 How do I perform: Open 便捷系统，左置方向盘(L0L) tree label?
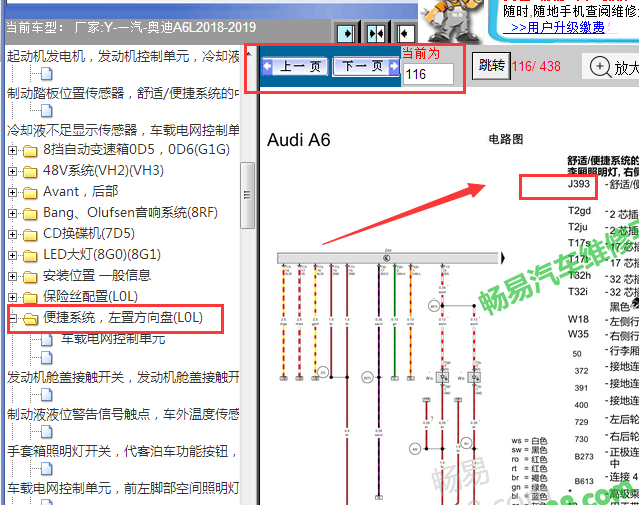[x=123, y=318]
